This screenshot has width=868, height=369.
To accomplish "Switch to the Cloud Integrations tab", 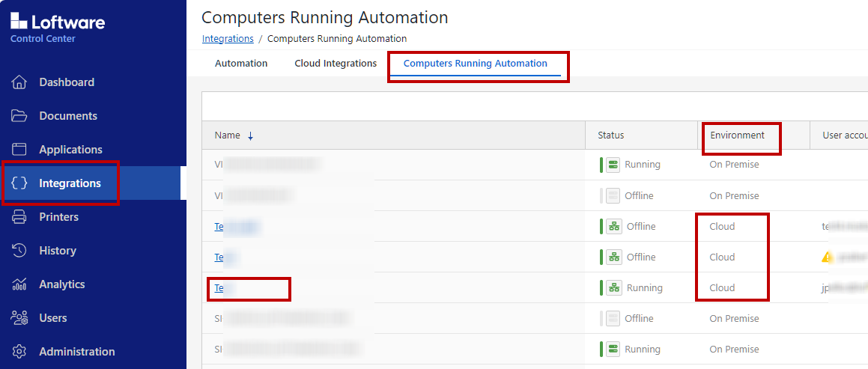I will tap(336, 64).
